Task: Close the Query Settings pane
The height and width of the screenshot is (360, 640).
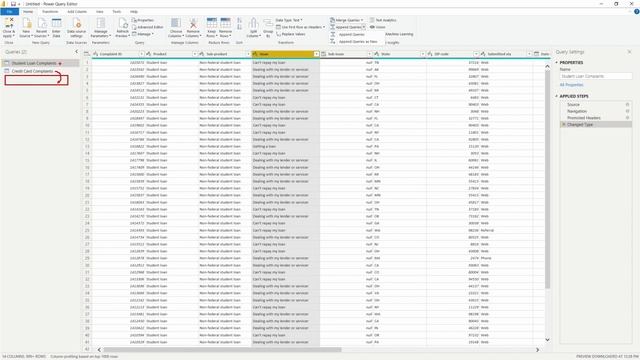Action: [x=629, y=52]
